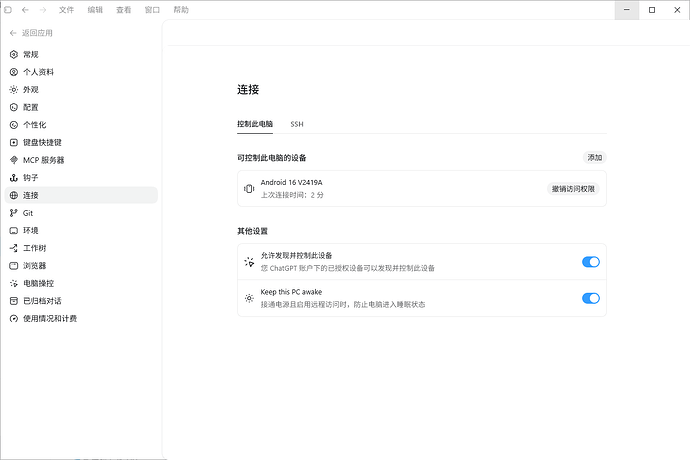The width and height of the screenshot is (690, 460).
Task: Click the 接通电源且启用远程访问时 description
Action: (343, 305)
